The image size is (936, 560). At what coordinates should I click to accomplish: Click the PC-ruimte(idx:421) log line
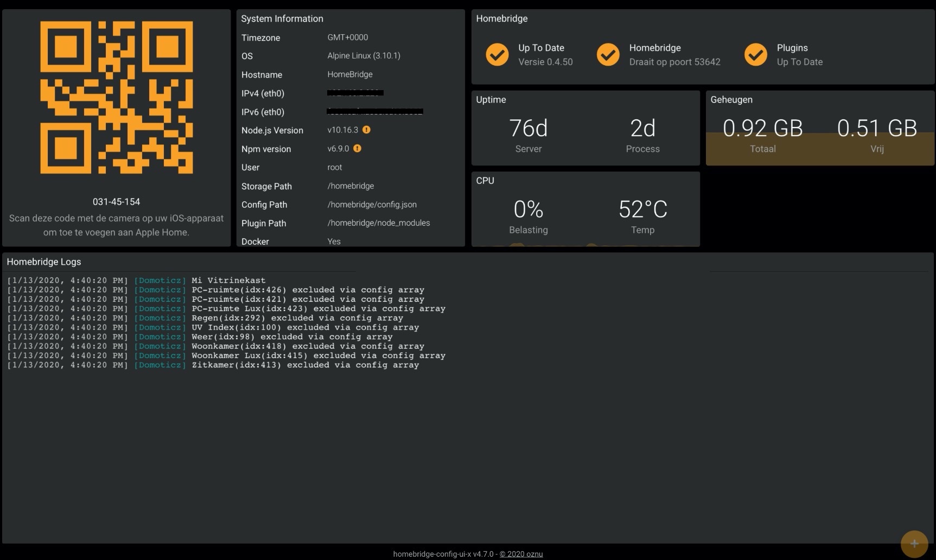[215, 299]
